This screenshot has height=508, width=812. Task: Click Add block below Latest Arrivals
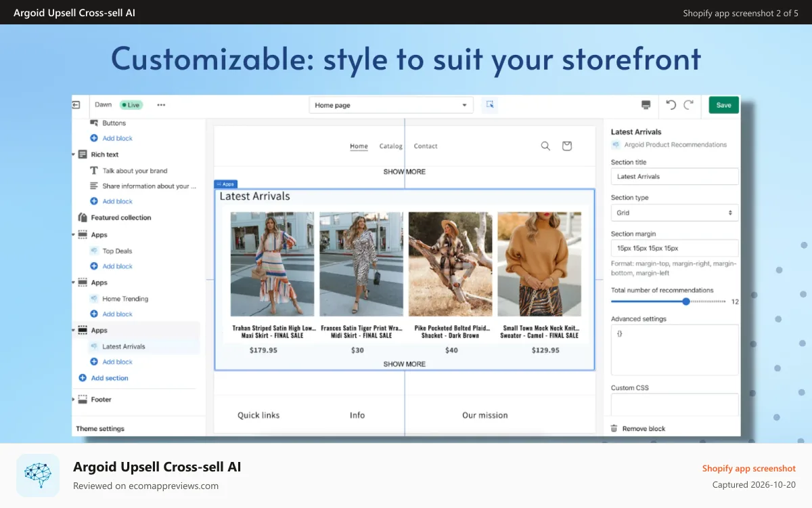pyautogui.click(x=117, y=362)
